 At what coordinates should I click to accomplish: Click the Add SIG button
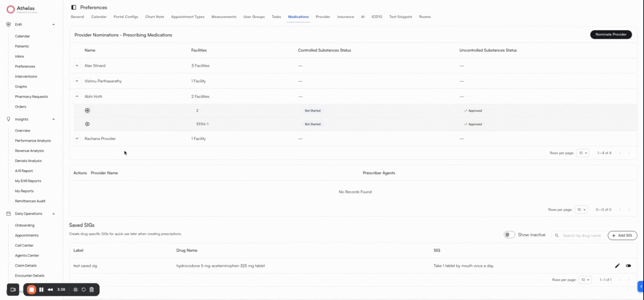tap(622, 236)
